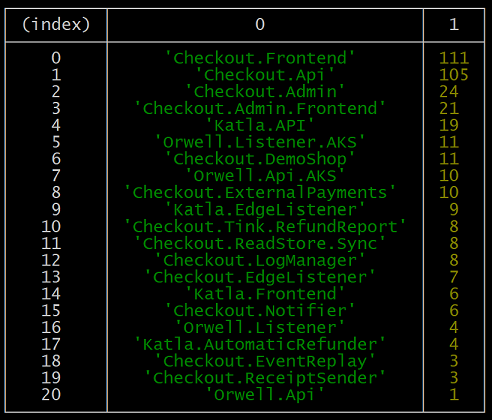The width and height of the screenshot is (492, 420).
Task: Click the 'Katla.AutomaticRefunder' entry
Action: coord(260,344)
